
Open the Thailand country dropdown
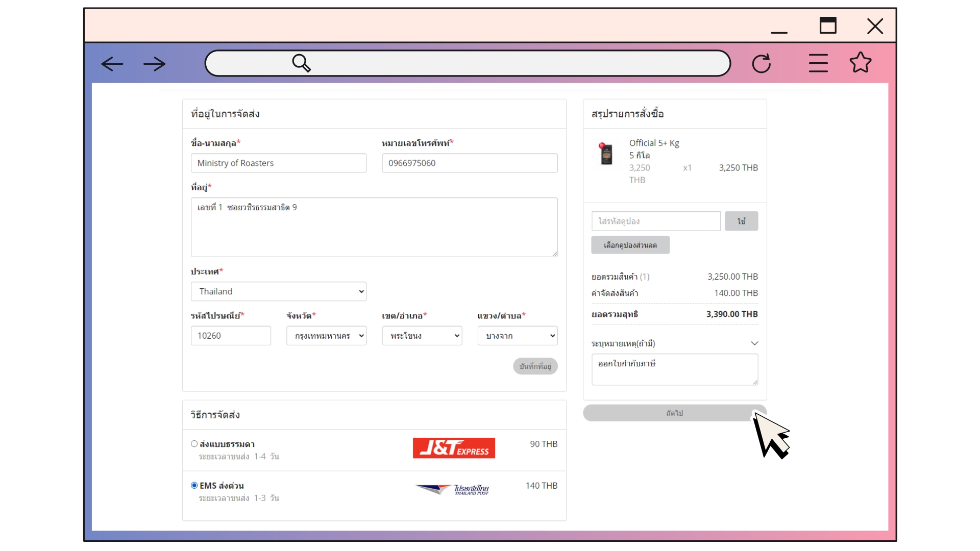[x=278, y=291]
